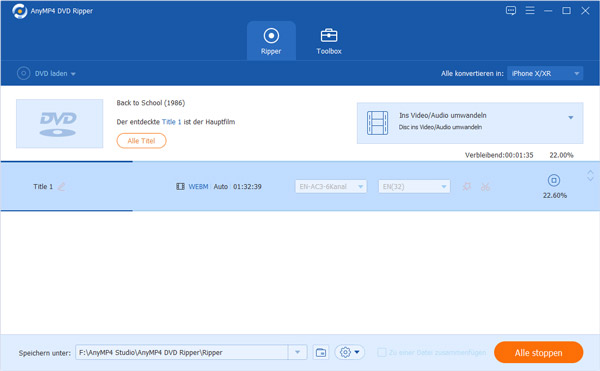This screenshot has height=371, width=600.
Task: Open the EN(32) subtitle dropdown
Action: 414,187
